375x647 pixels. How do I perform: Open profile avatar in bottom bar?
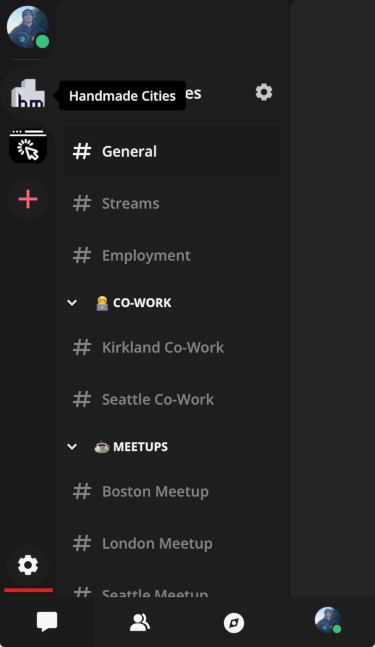tap(328, 620)
